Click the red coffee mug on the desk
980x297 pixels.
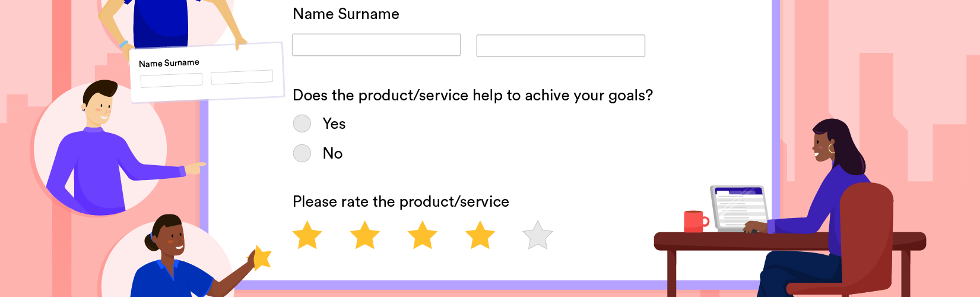click(694, 221)
